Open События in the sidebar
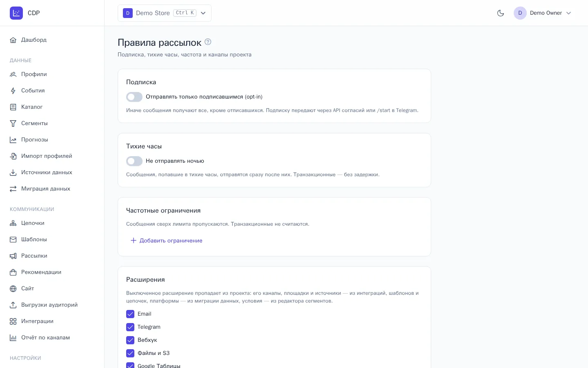This screenshot has height=368, width=588. [52, 91]
